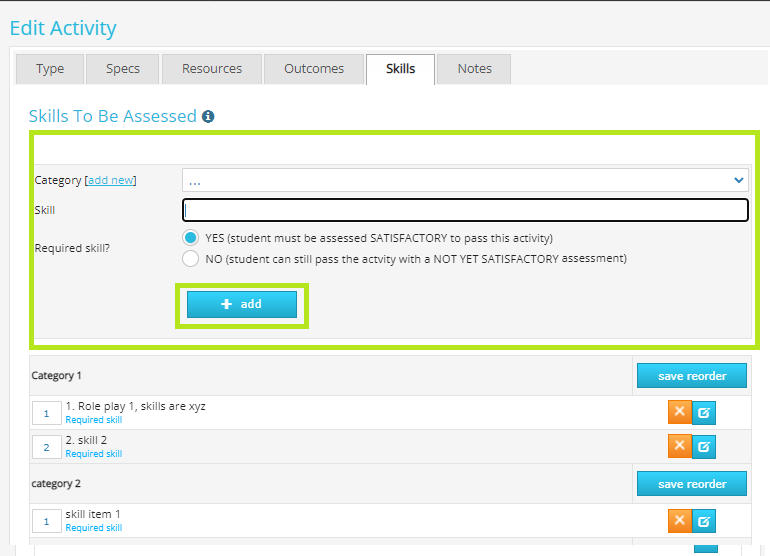Save reorder for category 2

pyautogui.click(x=691, y=484)
